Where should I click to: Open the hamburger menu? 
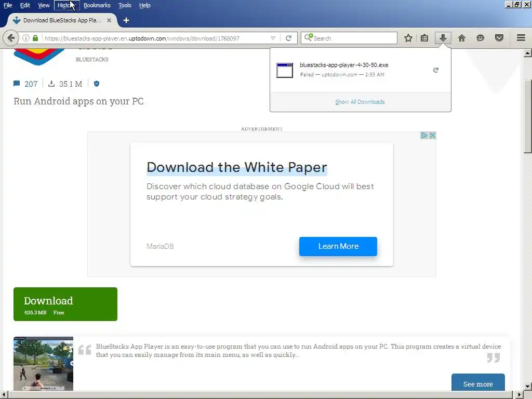click(x=521, y=38)
